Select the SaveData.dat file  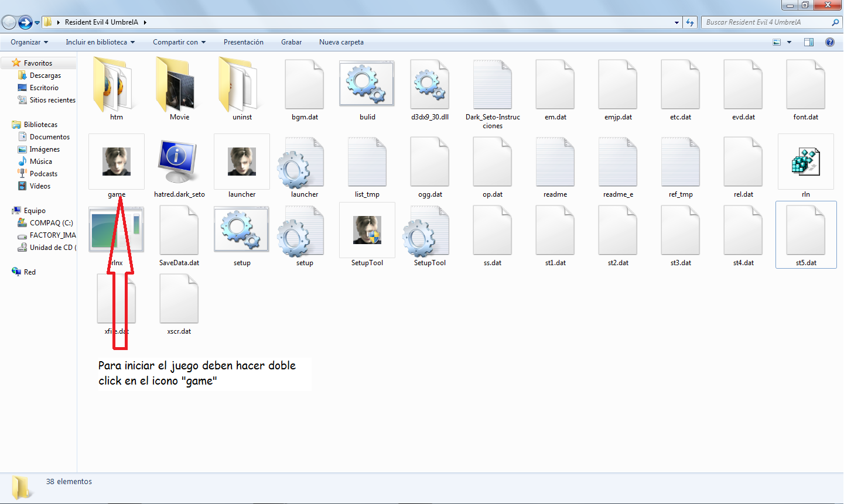[x=179, y=235]
